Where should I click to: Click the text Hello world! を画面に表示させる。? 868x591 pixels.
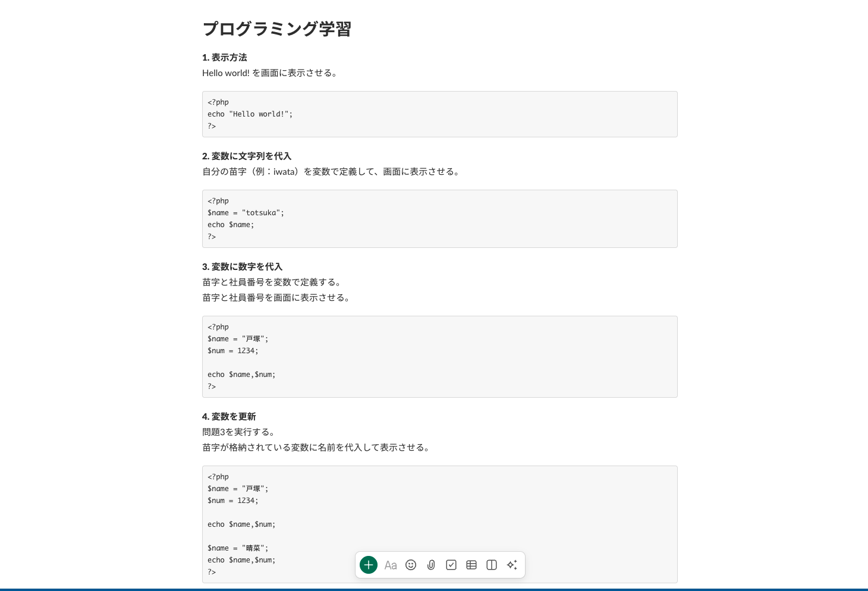(271, 73)
